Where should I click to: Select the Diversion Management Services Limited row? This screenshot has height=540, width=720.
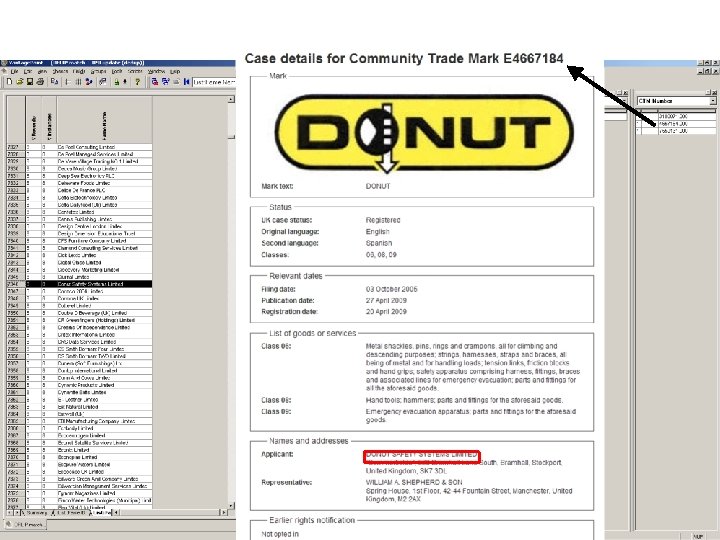(79, 486)
